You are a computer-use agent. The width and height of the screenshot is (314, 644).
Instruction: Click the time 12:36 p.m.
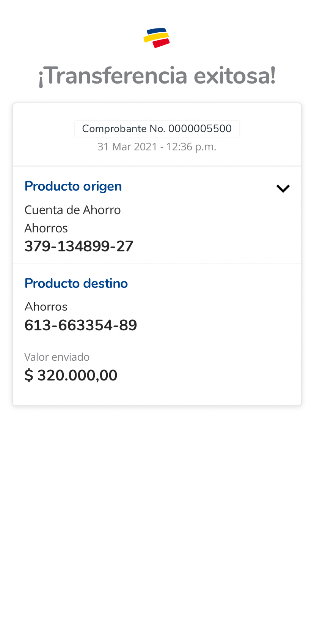coord(191,147)
